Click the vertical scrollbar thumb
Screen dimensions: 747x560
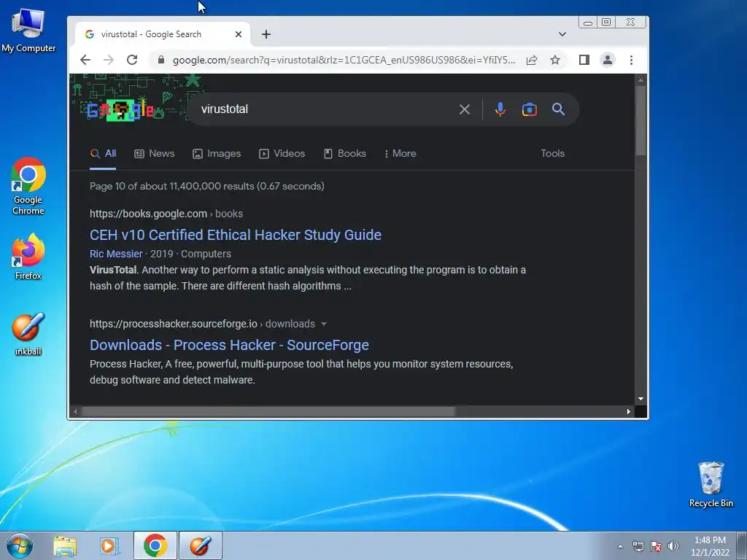coord(640,120)
